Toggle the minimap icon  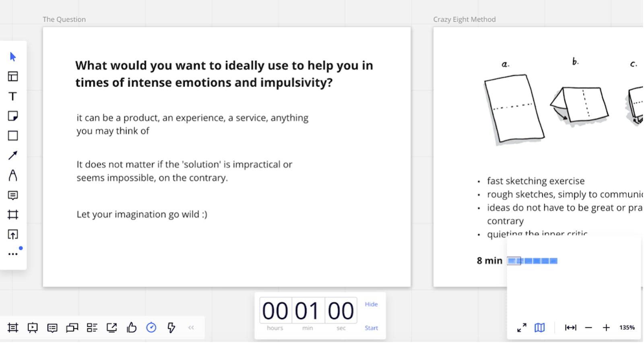pos(540,328)
